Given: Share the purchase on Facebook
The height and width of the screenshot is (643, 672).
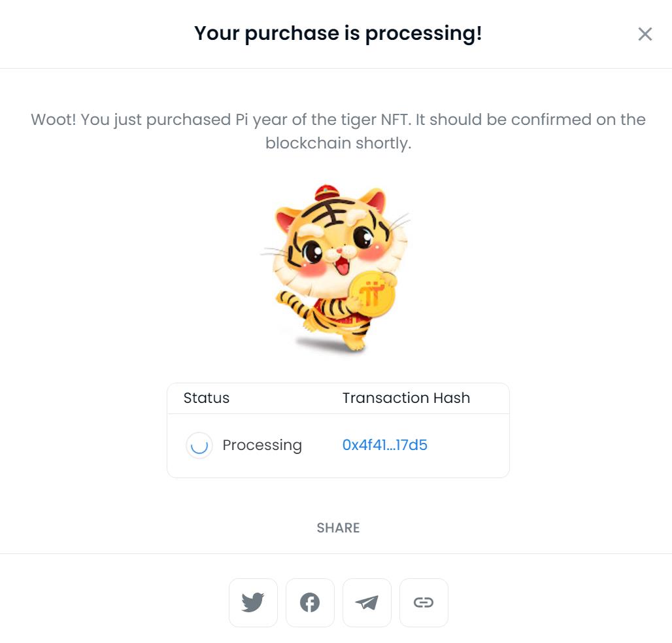Looking at the screenshot, I should pos(310,602).
